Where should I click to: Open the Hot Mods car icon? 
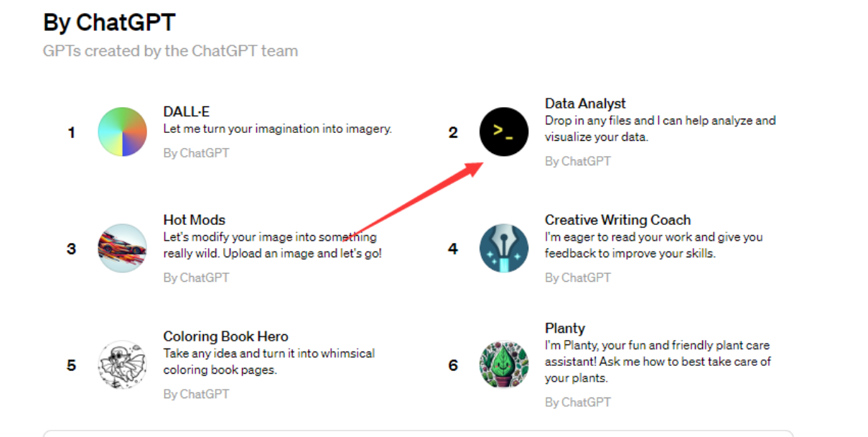coord(122,249)
